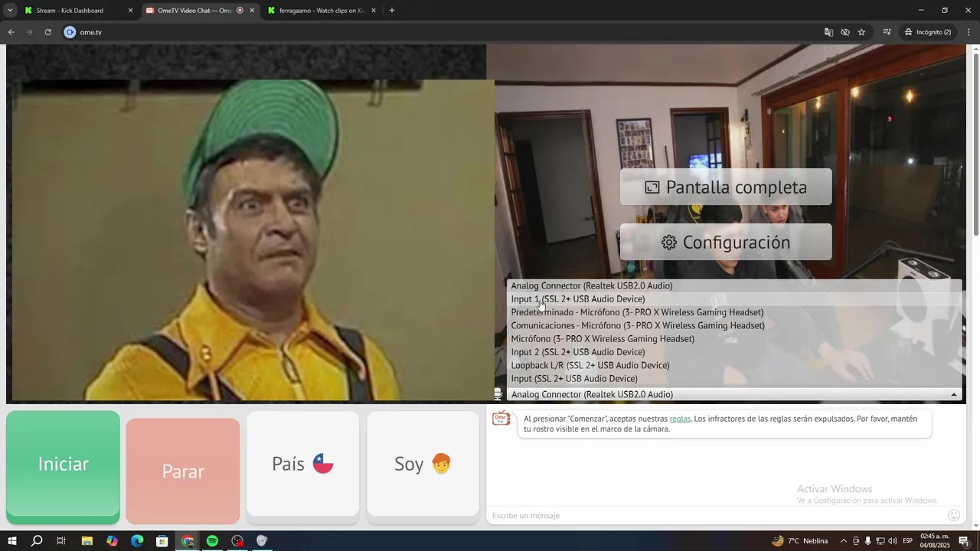
Task: Open the tab search dropdown arrow
Action: 10,11
